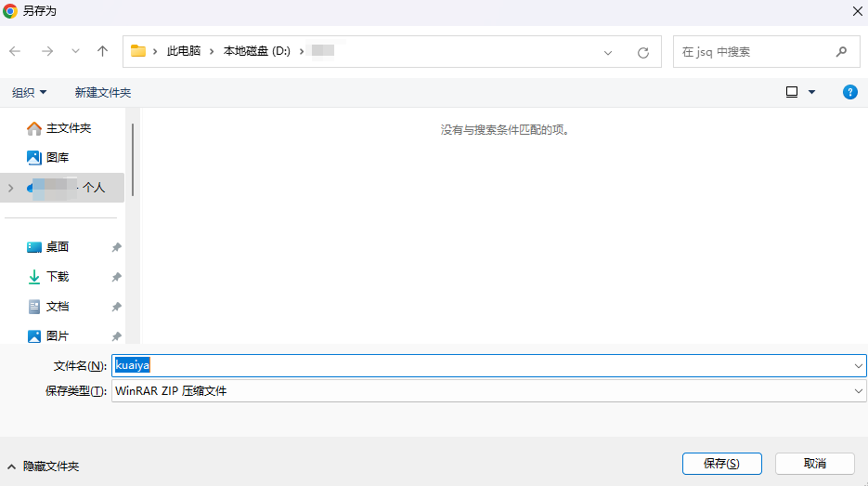Image resolution: width=868 pixels, height=486 pixels.
Task: Open the recent locations dropdown arrow
Action: tap(75, 52)
